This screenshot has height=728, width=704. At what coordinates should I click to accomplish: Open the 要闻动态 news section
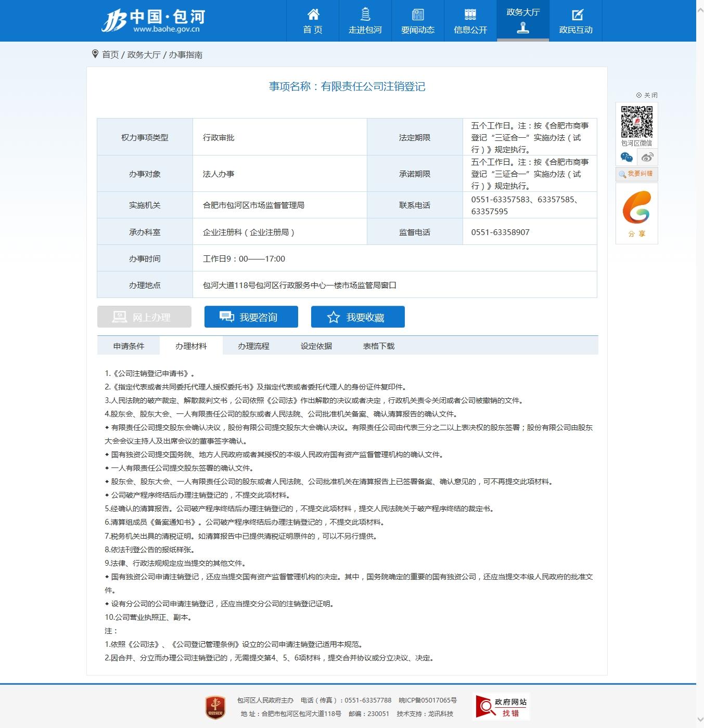click(x=418, y=21)
